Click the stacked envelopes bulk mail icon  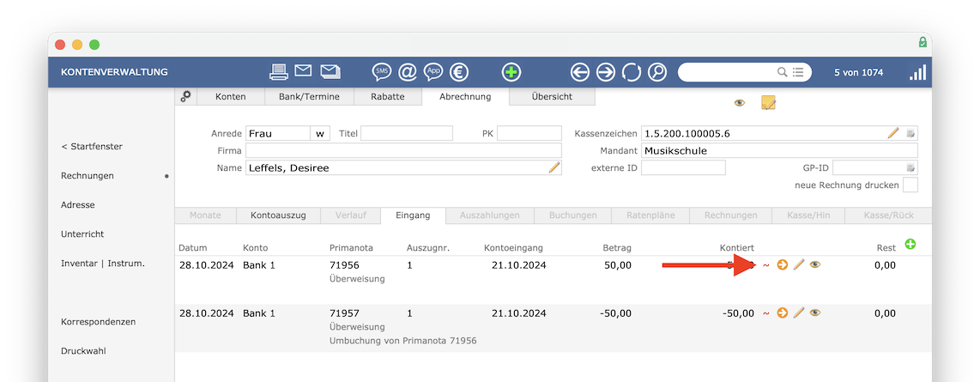point(330,71)
